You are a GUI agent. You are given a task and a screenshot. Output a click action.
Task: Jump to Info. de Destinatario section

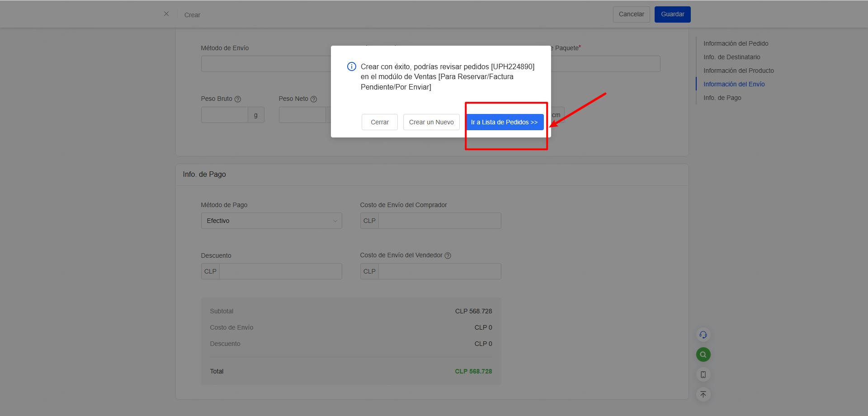tap(731, 57)
